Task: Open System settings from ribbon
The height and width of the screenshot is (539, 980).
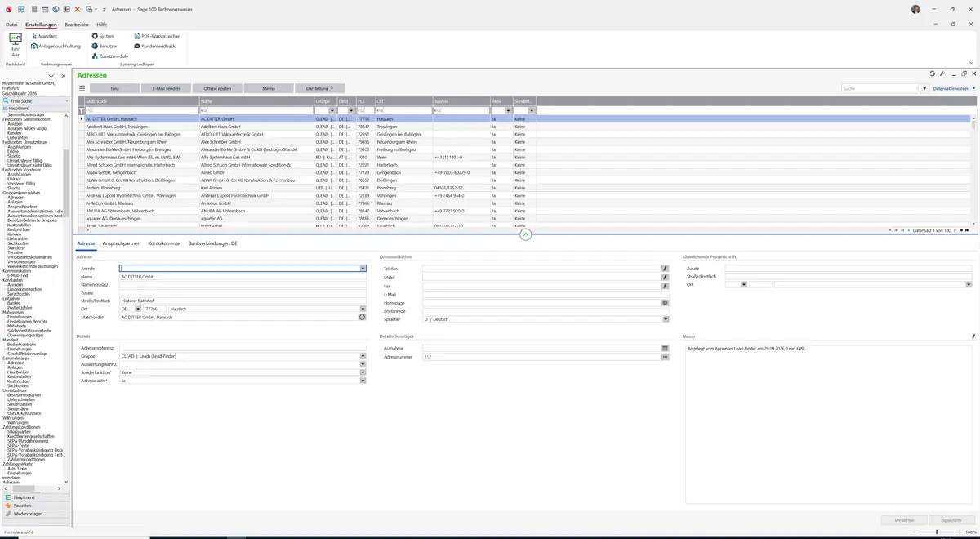Action: pos(103,36)
